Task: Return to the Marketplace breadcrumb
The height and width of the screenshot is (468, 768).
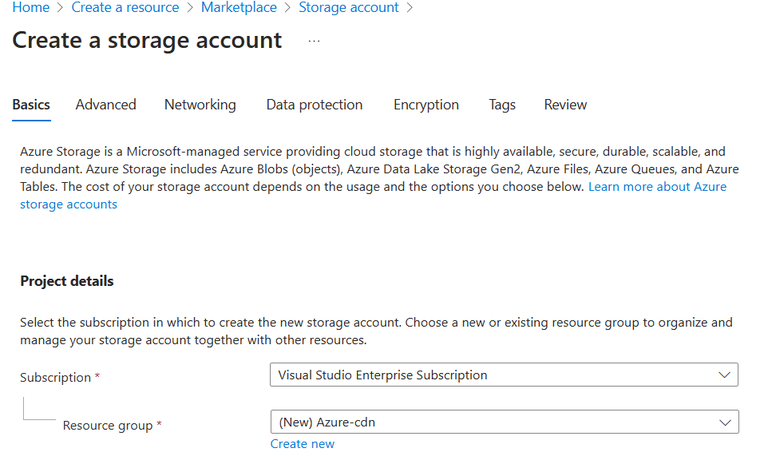Action: coord(240,7)
